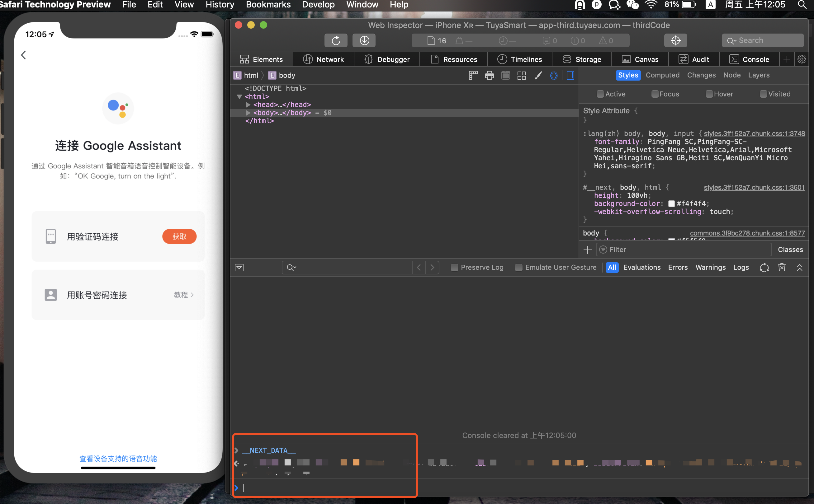Switch to the Computed styles tab
814x504 pixels.
point(662,75)
